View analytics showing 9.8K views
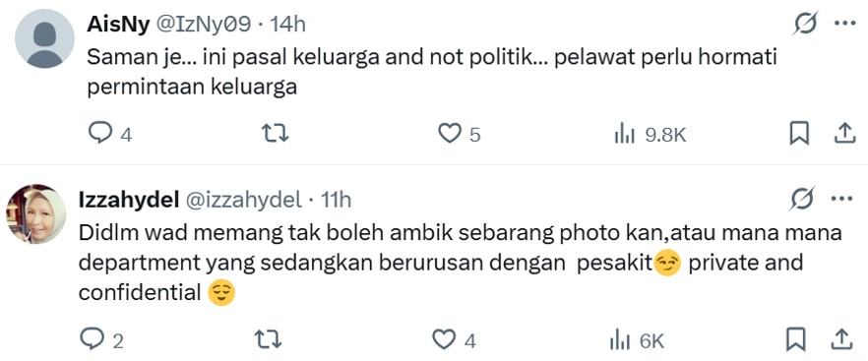Viewport: 868px width, 361px height. pos(651,135)
